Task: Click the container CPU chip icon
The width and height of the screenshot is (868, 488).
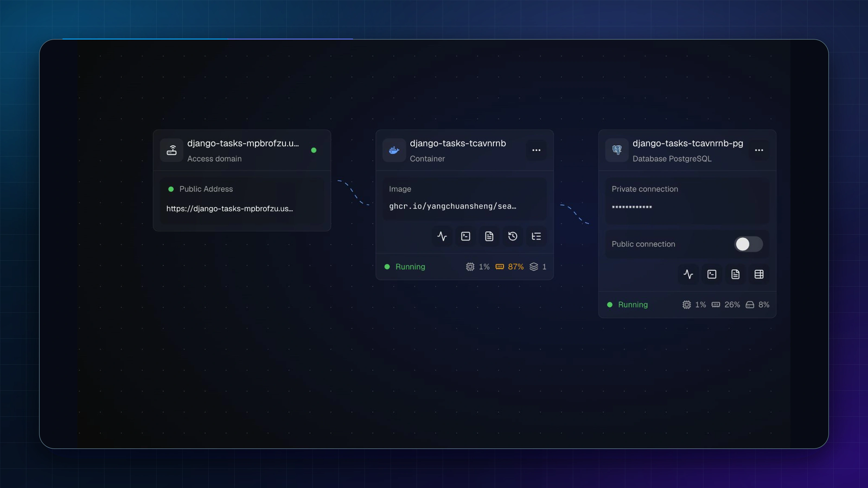Action: 470,267
